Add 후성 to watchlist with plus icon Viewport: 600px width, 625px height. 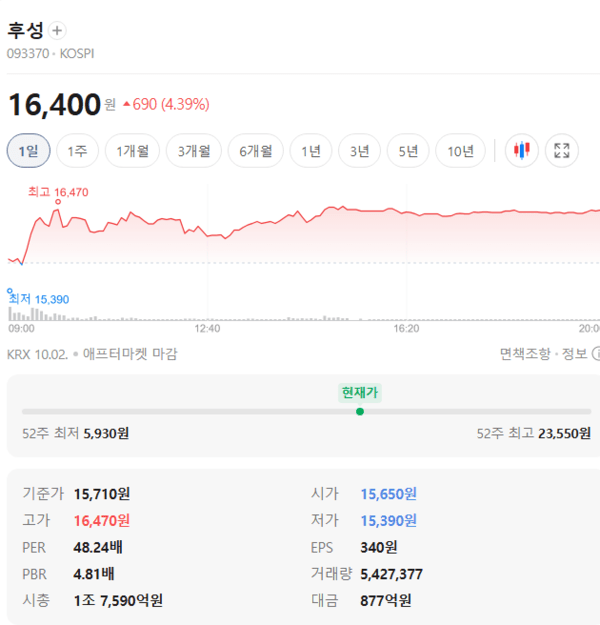57,31
